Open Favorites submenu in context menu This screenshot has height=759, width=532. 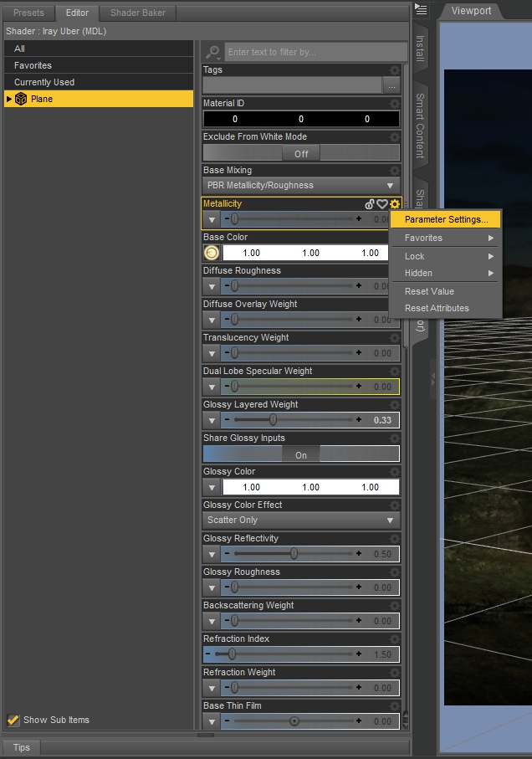point(446,238)
